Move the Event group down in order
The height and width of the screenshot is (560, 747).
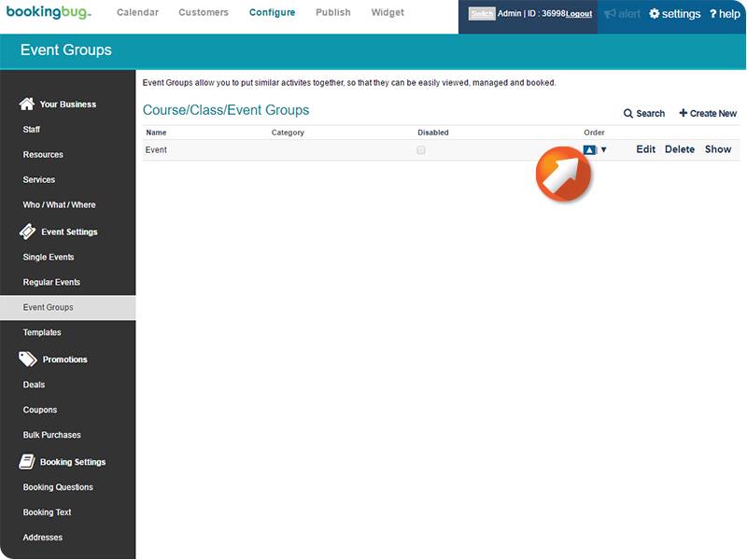tap(602, 149)
